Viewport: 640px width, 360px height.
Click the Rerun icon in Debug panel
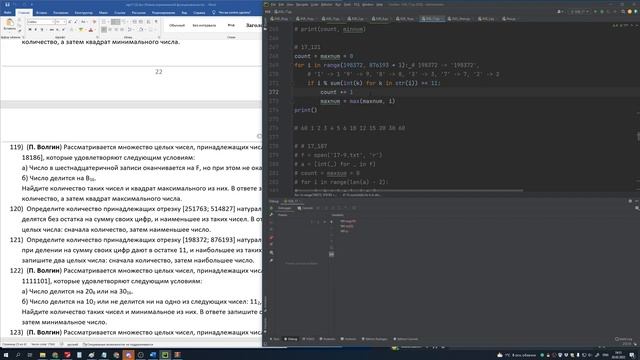(x=271, y=208)
